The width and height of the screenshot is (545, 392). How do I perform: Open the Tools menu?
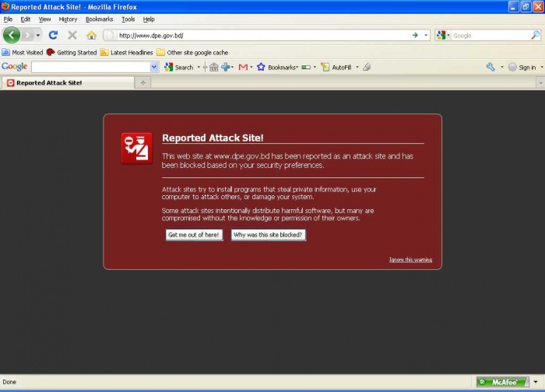128,19
